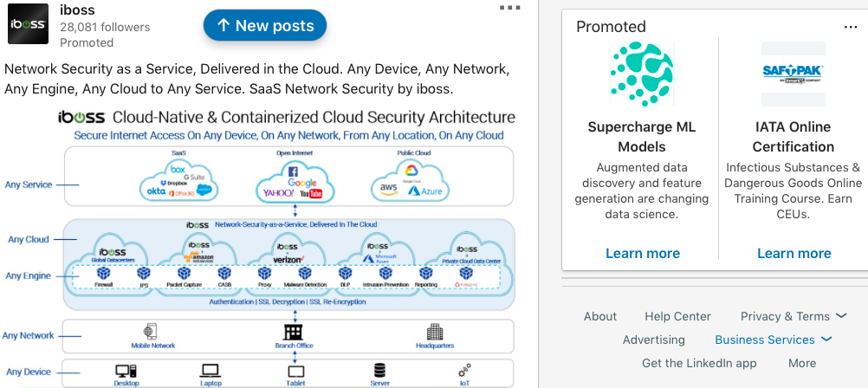Click the 'Promoted' label under iboss followers
The width and height of the screenshot is (868, 388).
[87, 42]
